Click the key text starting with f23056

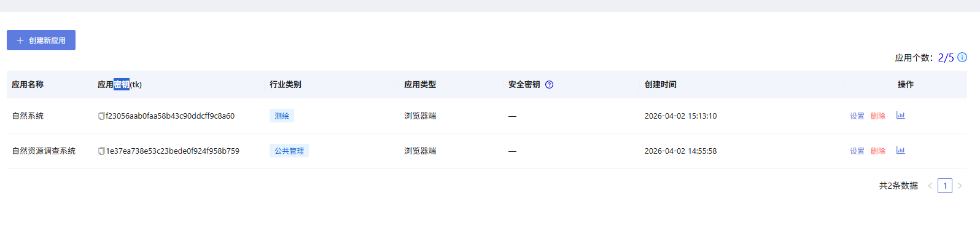point(170,116)
